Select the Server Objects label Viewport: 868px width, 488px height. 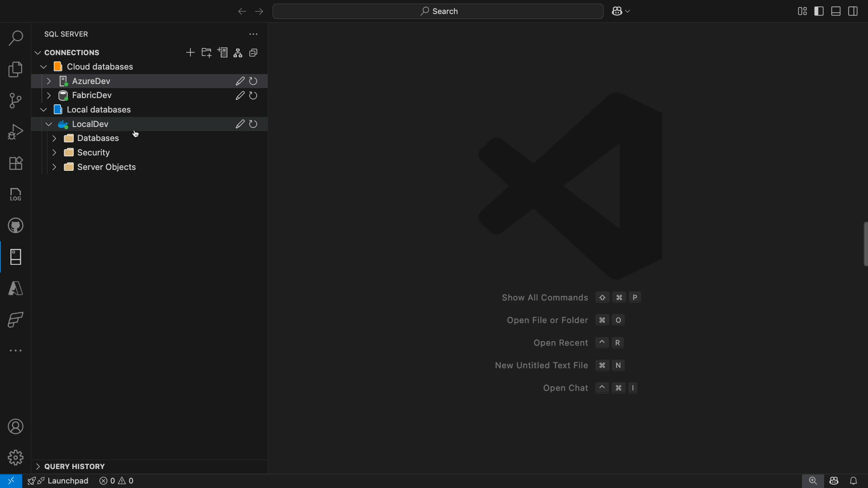point(107,167)
